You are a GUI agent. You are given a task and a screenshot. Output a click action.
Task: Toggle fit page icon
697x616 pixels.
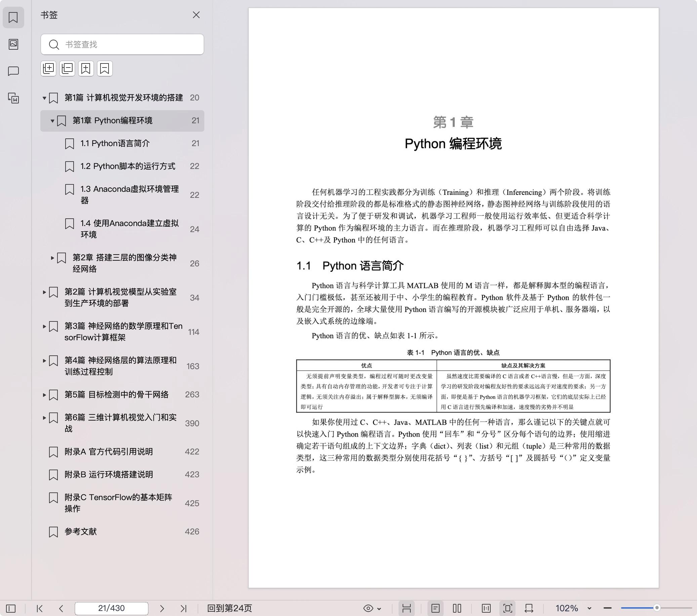507,609
